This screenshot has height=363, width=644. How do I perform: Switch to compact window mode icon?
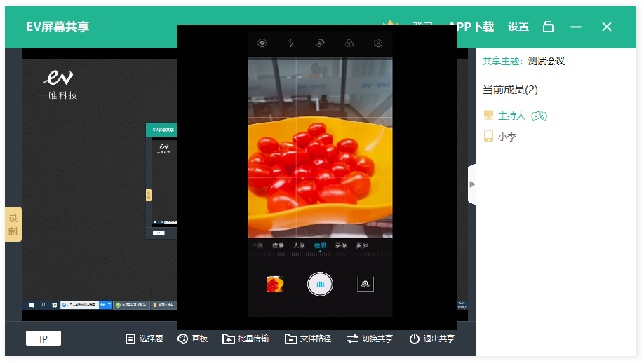[x=549, y=27]
